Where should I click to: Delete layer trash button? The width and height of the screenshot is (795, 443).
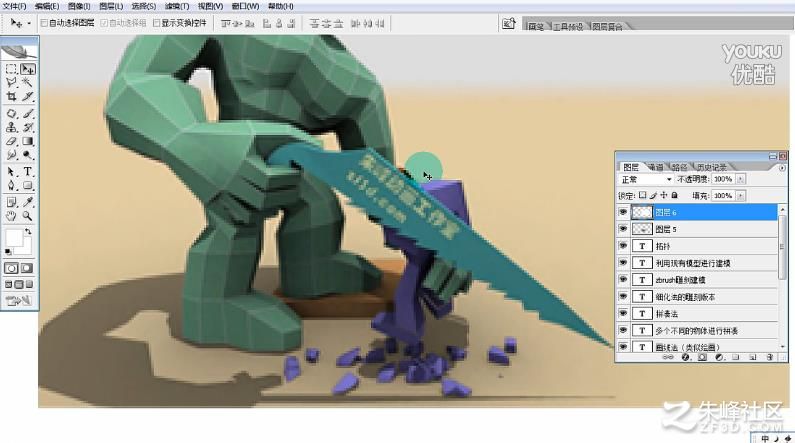(x=769, y=357)
